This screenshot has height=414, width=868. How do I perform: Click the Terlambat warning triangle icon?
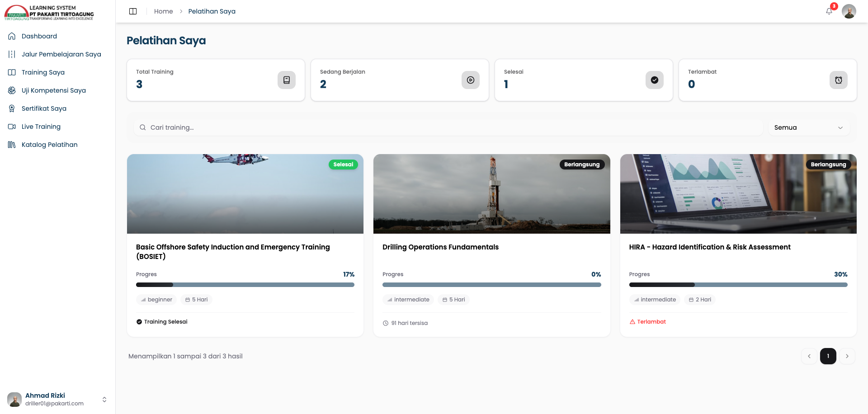click(x=632, y=322)
